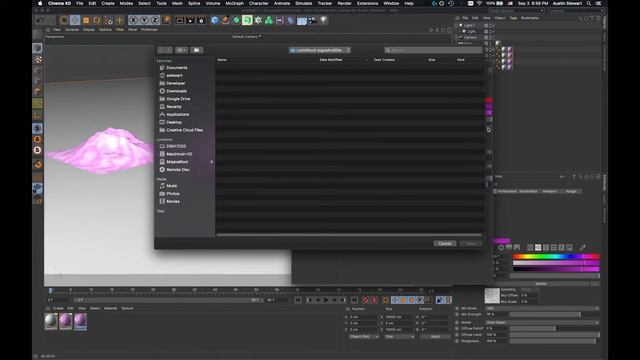
Task: Adjust the Mix Strength slider
Action: (x=554, y=315)
